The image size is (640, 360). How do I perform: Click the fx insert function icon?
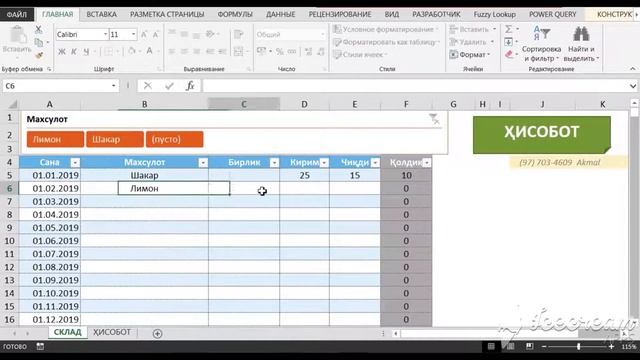[x=190, y=86]
